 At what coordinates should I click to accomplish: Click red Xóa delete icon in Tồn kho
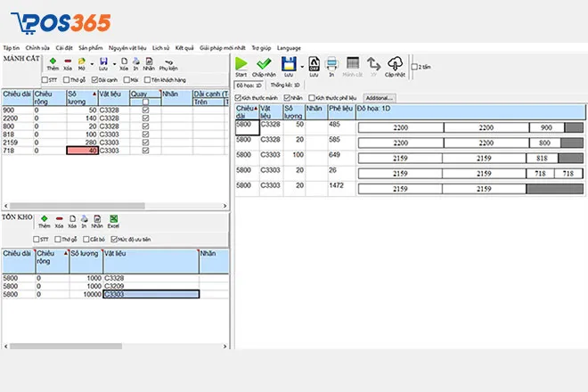59,223
